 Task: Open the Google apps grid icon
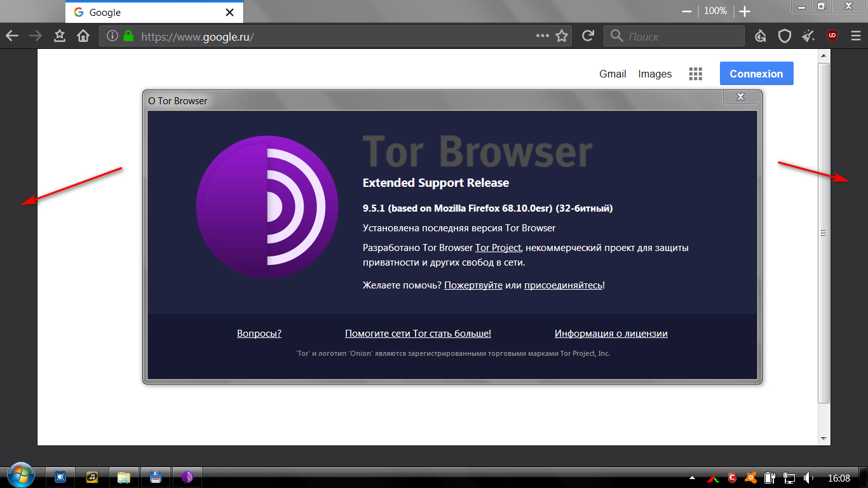(x=696, y=74)
